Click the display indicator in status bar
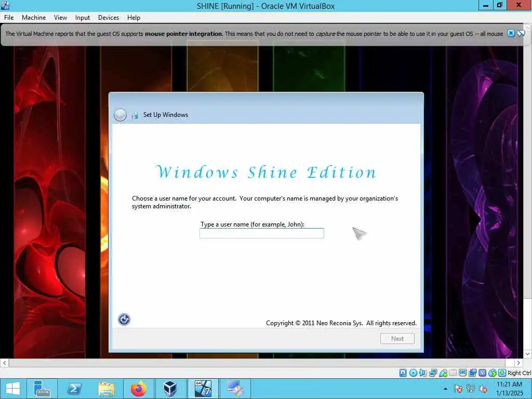 click(462, 373)
